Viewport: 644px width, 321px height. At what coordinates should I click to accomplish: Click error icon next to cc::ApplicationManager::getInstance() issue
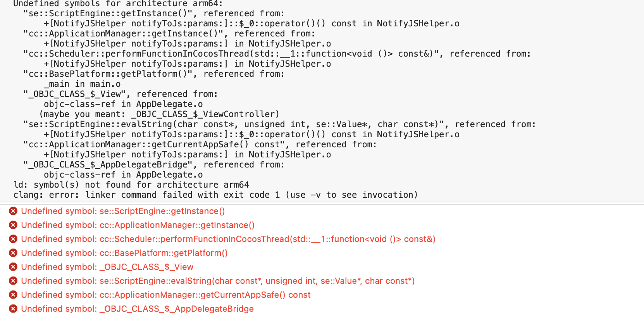(x=13, y=225)
